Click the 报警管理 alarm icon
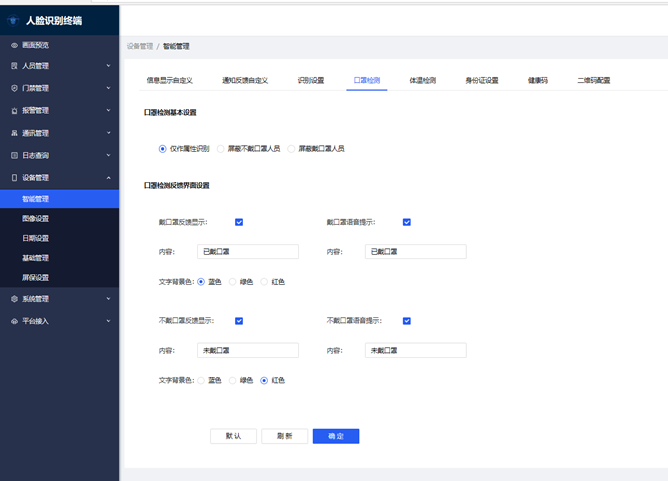 point(14,111)
